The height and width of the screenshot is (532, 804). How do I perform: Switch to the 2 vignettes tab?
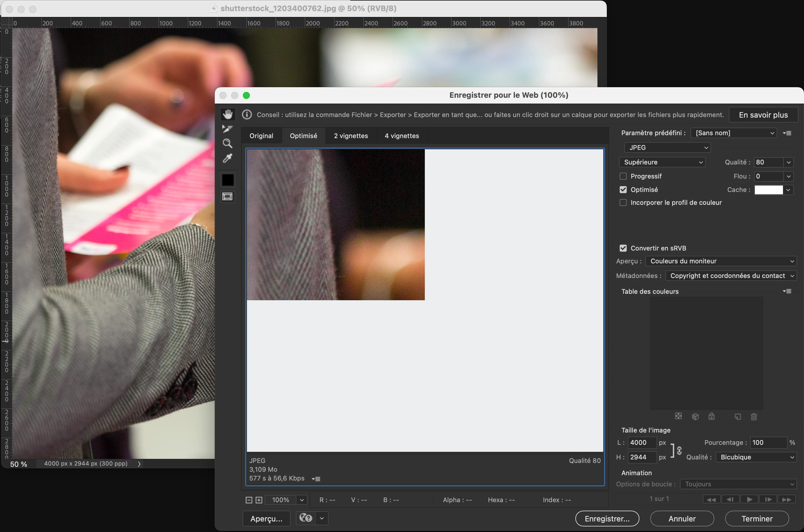click(x=351, y=136)
